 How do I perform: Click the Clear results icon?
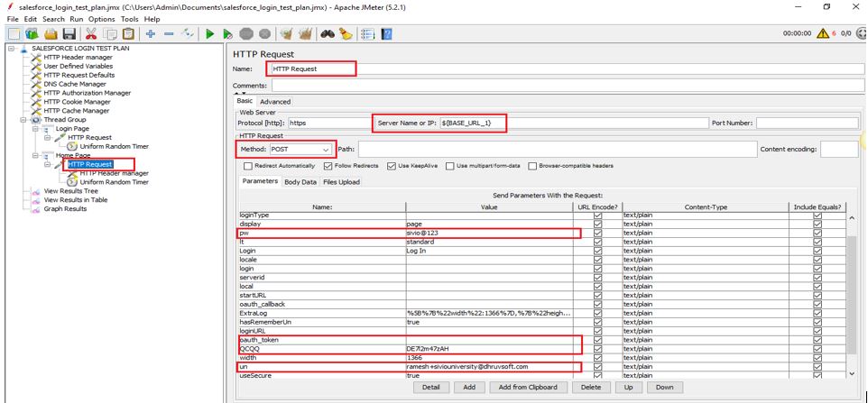click(286, 34)
